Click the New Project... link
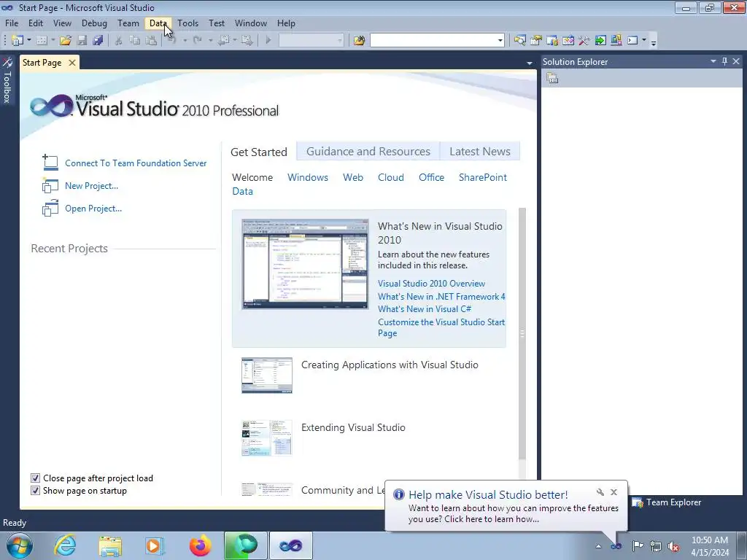Image resolution: width=747 pixels, height=560 pixels. [x=91, y=186]
